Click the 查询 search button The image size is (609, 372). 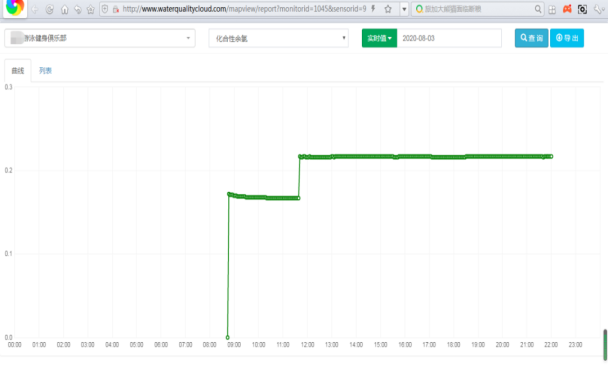(531, 38)
